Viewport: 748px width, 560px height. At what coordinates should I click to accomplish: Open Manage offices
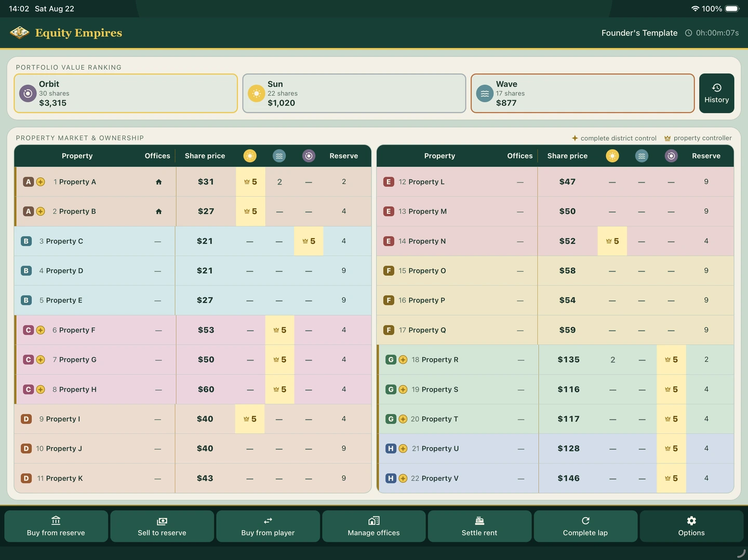(x=374, y=526)
